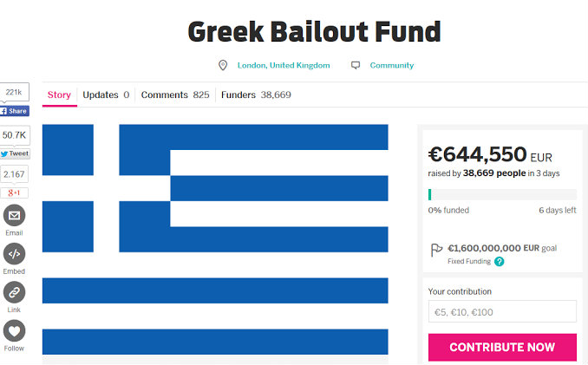
Task: Follow the campaign with heart icon
Action: pyautogui.click(x=14, y=331)
